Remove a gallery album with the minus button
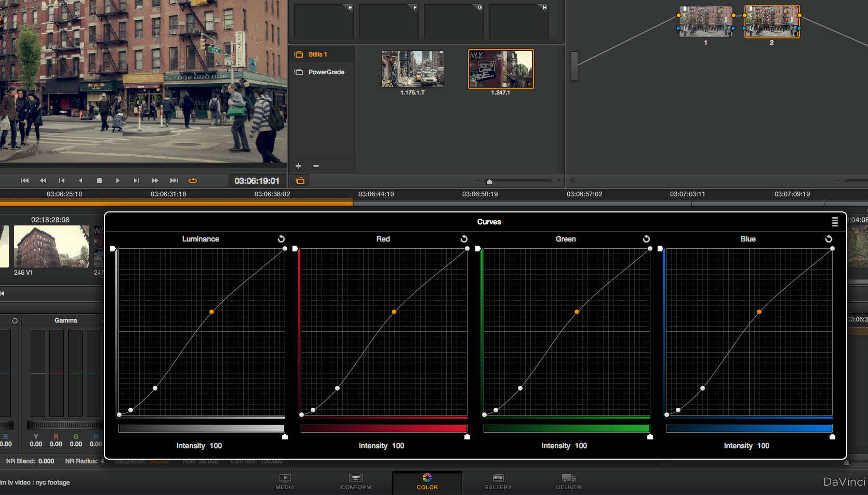The image size is (868, 495). 316,166
